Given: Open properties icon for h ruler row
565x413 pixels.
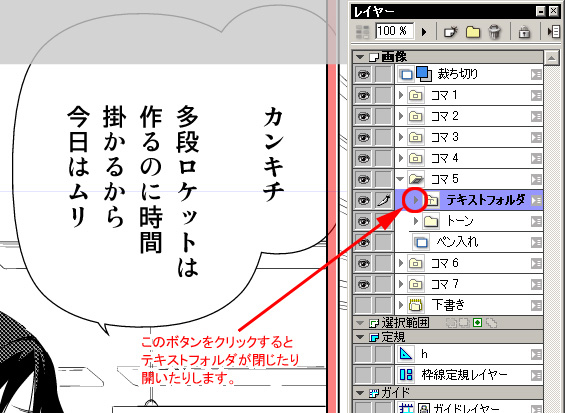Looking at the screenshot, I should [536, 354].
